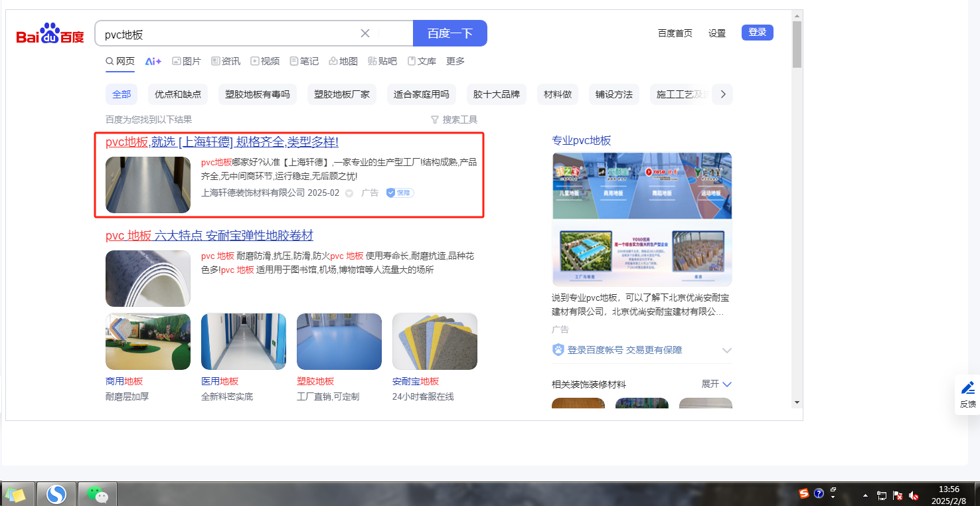980x506 pixels.
Task: Open the 医用地板 hallway thumbnail
Action: coord(244,341)
